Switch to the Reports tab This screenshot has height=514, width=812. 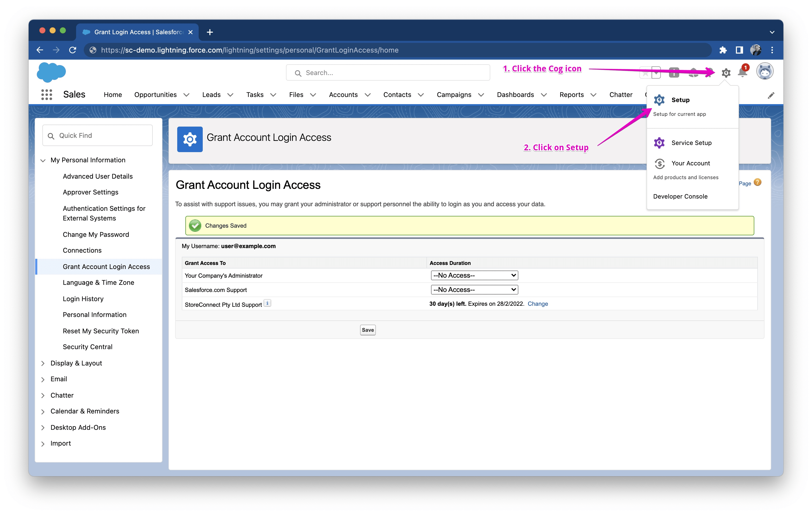pos(571,95)
